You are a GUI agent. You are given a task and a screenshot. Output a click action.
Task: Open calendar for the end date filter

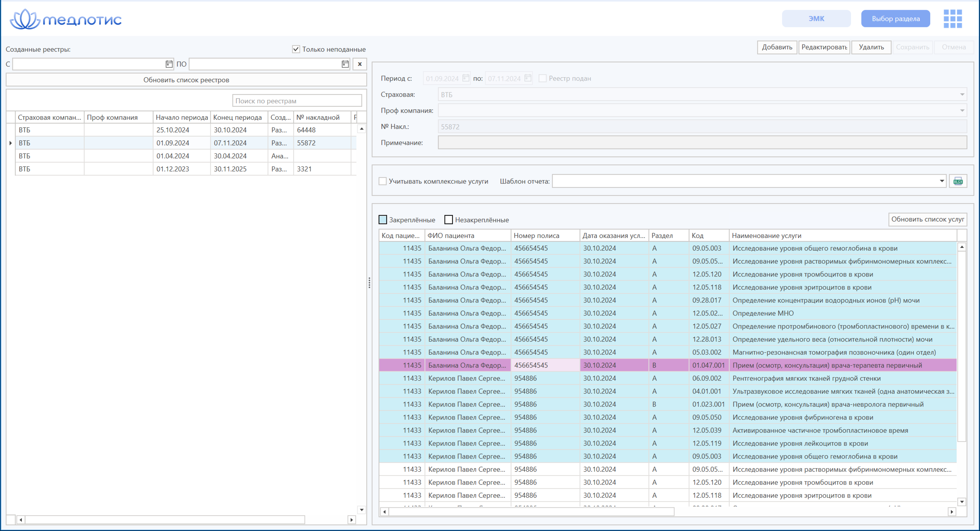pyautogui.click(x=345, y=64)
